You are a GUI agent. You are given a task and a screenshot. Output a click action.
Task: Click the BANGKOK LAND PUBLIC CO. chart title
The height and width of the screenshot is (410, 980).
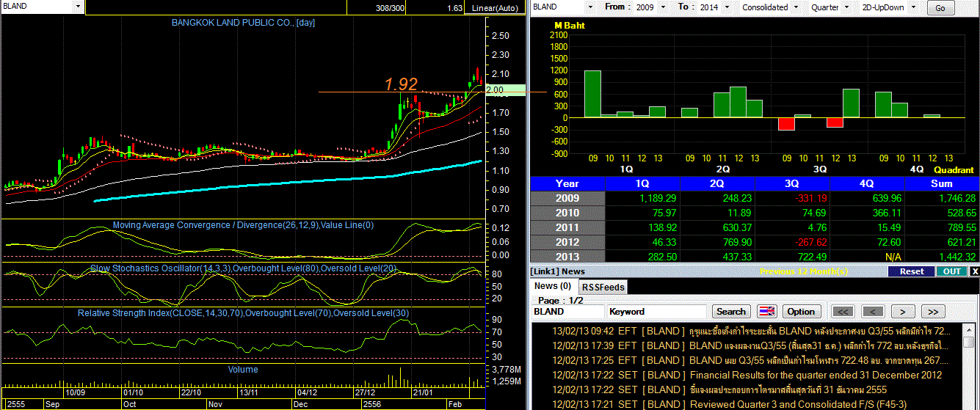[x=243, y=23]
